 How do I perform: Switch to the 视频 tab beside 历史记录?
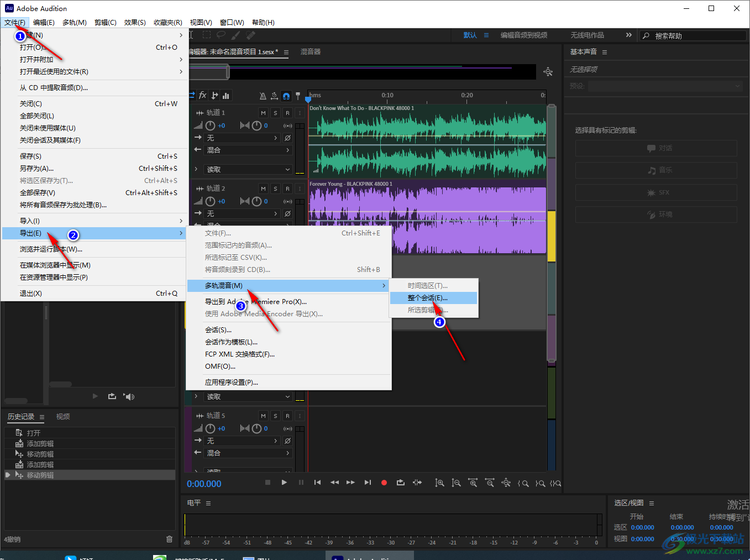point(63,417)
